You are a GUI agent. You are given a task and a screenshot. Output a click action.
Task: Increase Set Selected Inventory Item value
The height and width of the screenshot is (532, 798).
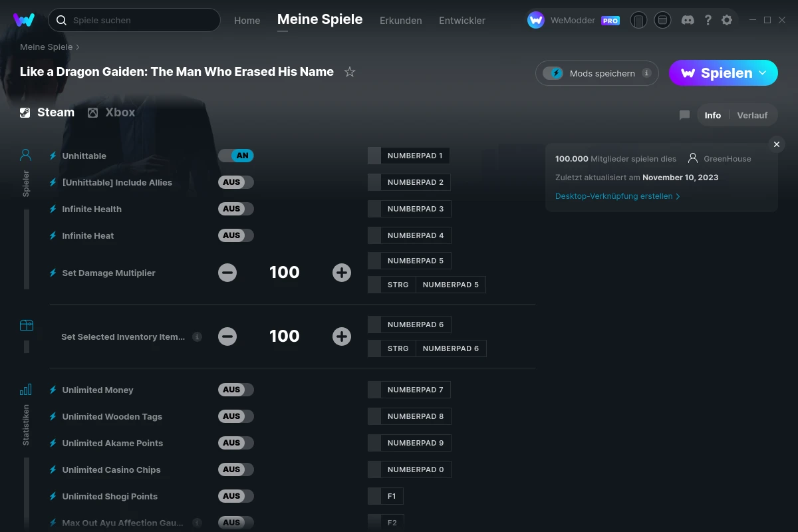click(x=342, y=336)
